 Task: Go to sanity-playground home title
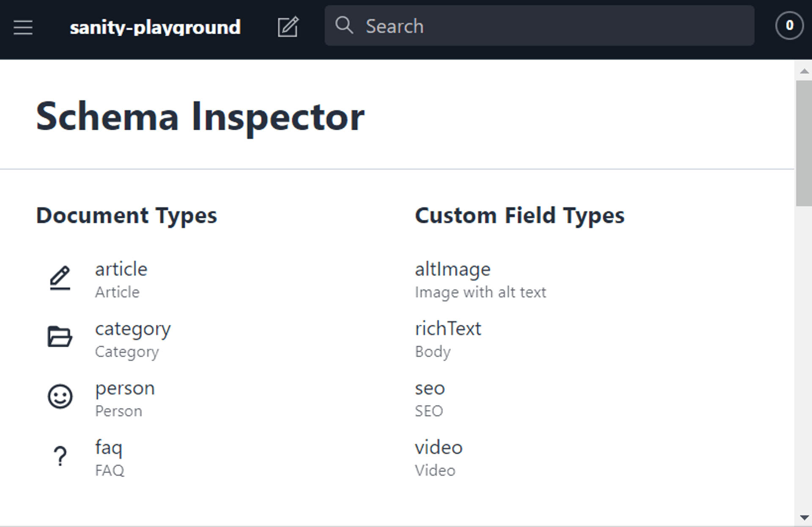click(x=155, y=27)
